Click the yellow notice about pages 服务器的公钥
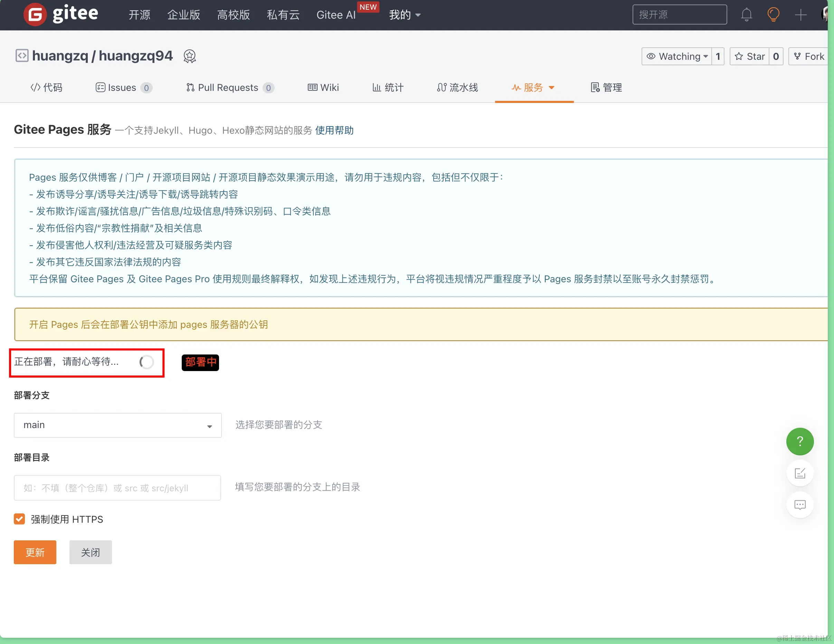 [421, 324]
